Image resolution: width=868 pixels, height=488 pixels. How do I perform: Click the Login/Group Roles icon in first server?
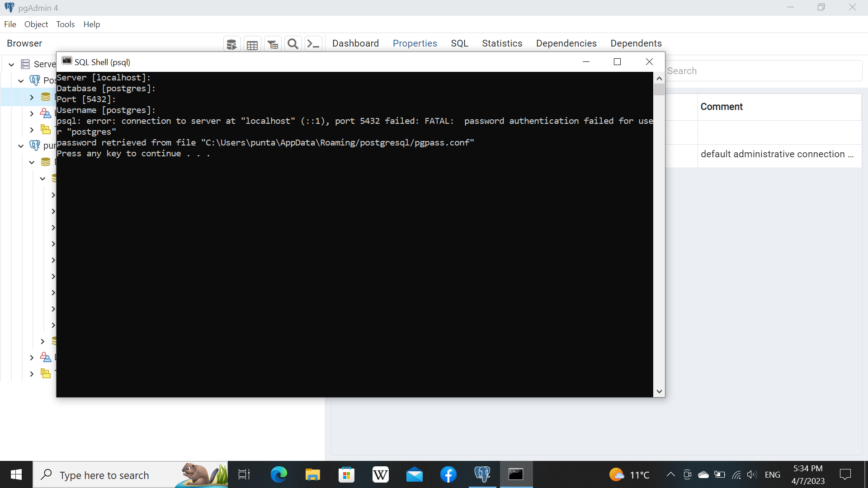45,113
